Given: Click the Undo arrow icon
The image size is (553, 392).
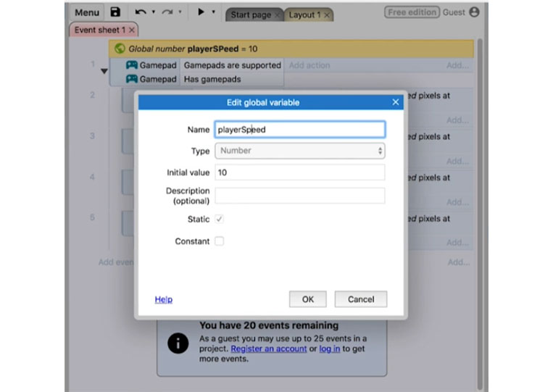Looking at the screenshot, I should tap(141, 12).
